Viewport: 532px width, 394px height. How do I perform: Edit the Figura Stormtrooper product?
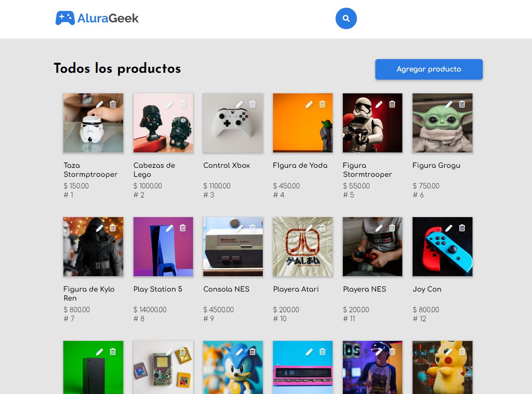(x=378, y=104)
